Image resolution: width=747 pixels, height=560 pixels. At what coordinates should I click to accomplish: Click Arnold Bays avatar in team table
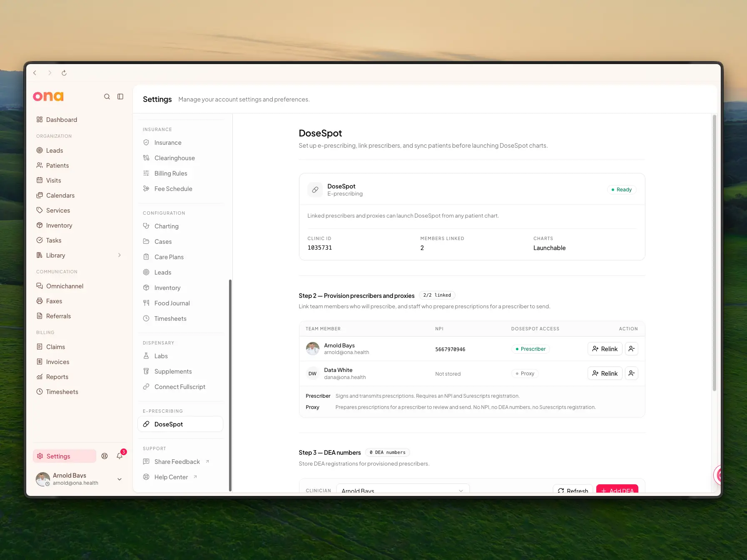[x=312, y=349]
